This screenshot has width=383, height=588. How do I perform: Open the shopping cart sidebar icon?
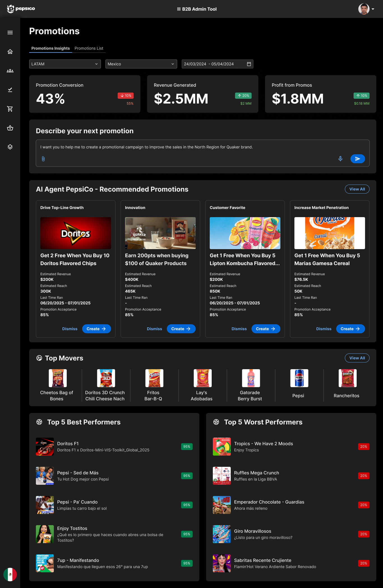coord(10,109)
